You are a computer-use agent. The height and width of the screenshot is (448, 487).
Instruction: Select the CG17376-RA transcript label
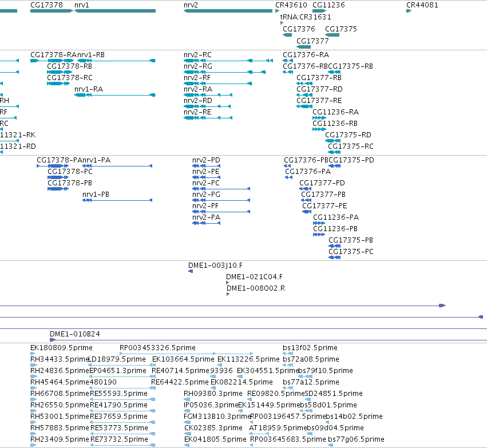coord(306,55)
